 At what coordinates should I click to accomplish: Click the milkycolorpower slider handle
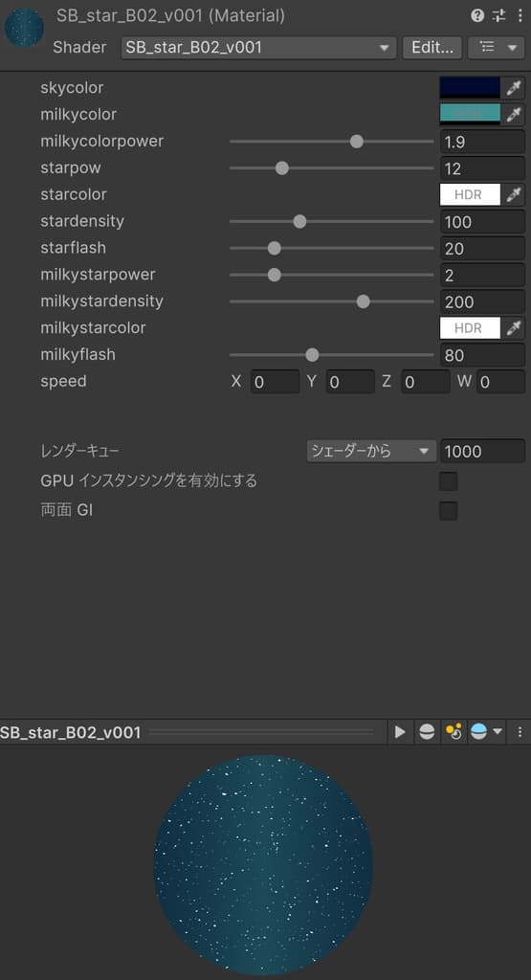[x=357, y=142]
